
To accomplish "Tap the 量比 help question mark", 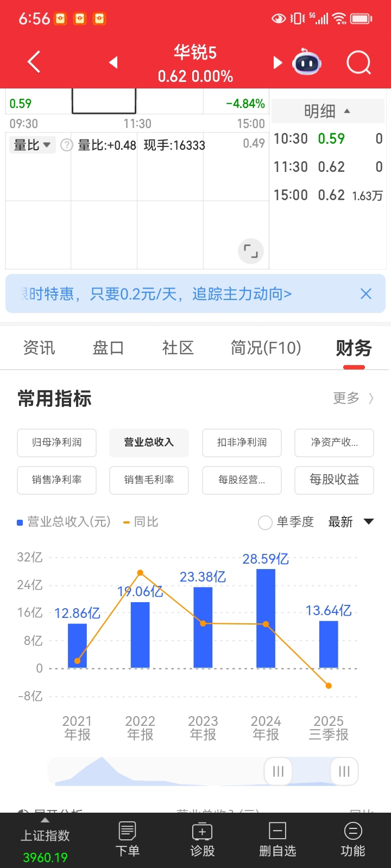I will tap(66, 145).
